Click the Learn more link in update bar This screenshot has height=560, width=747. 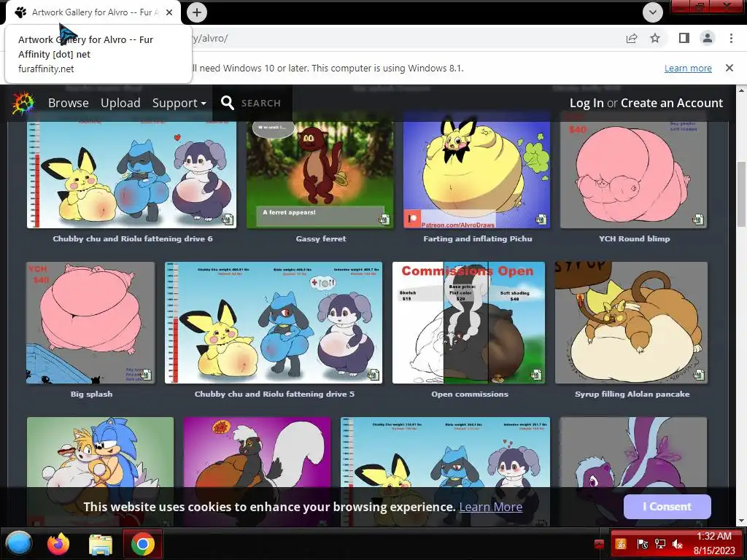click(688, 68)
